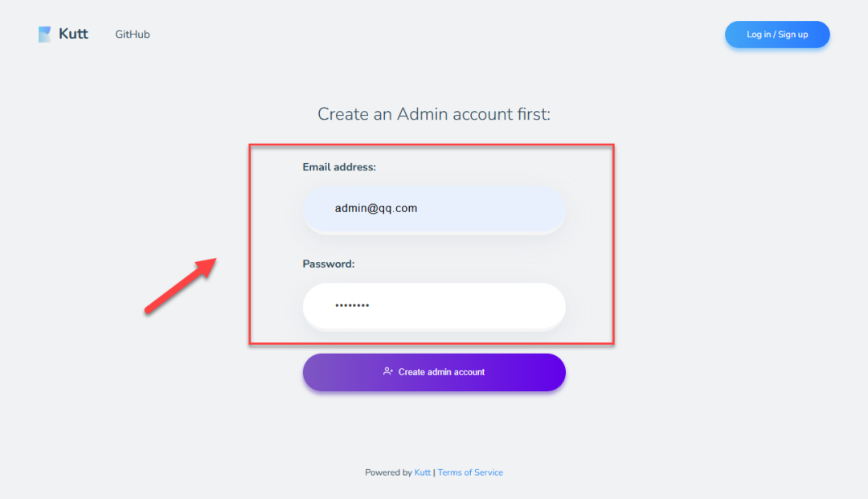Open the GitHub link in the header
Screen dimensions: 868x499
133,35
